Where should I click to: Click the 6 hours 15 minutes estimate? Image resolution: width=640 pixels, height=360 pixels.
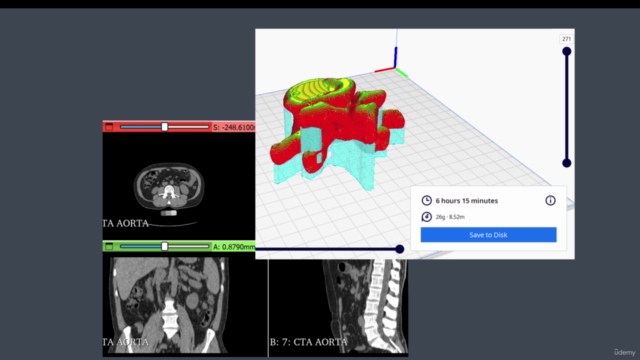[x=467, y=201]
